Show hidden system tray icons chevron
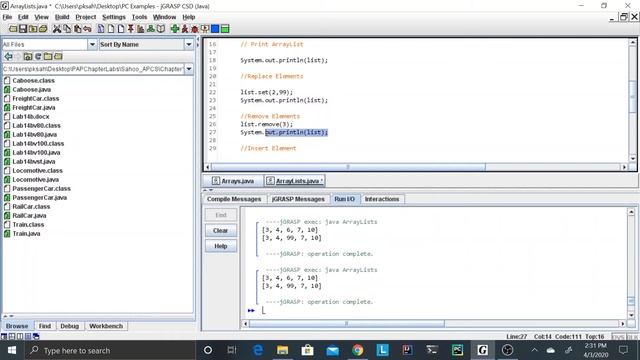This screenshot has width=640, height=360. (534, 350)
